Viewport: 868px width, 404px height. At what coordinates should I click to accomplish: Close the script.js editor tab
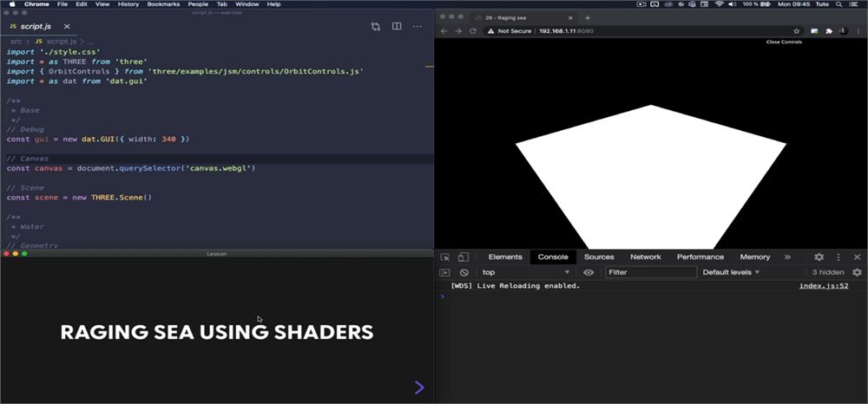tap(67, 27)
